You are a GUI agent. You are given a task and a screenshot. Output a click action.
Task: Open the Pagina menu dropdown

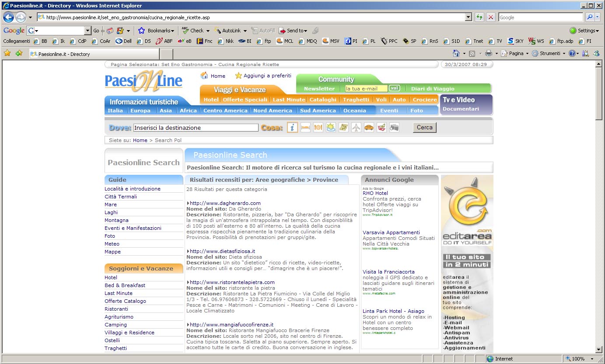[515, 53]
